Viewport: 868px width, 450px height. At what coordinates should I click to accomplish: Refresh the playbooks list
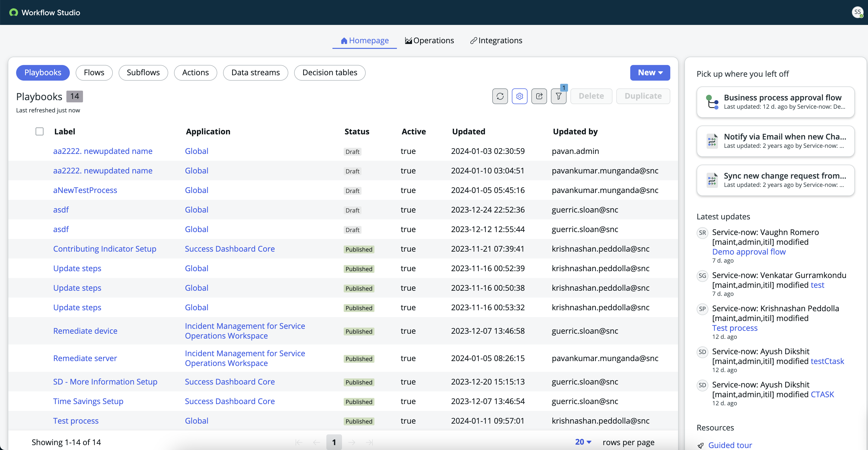(x=500, y=96)
